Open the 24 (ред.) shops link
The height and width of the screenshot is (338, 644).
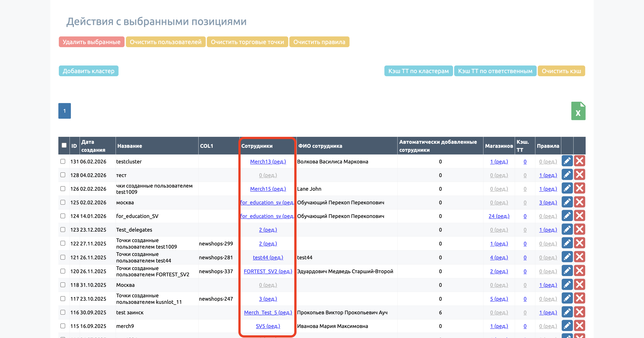click(x=499, y=216)
